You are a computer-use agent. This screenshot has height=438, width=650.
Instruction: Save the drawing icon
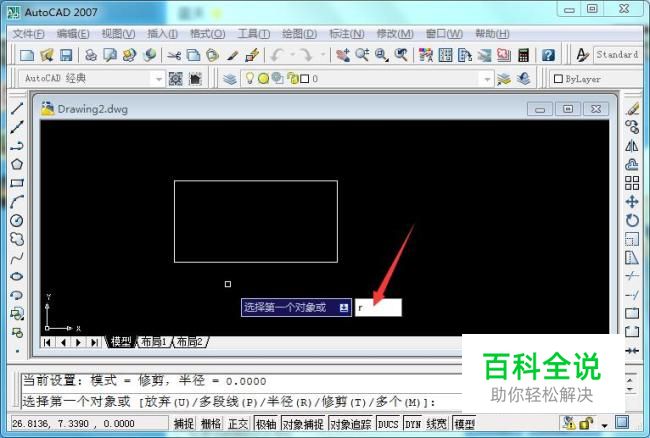tap(66, 55)
